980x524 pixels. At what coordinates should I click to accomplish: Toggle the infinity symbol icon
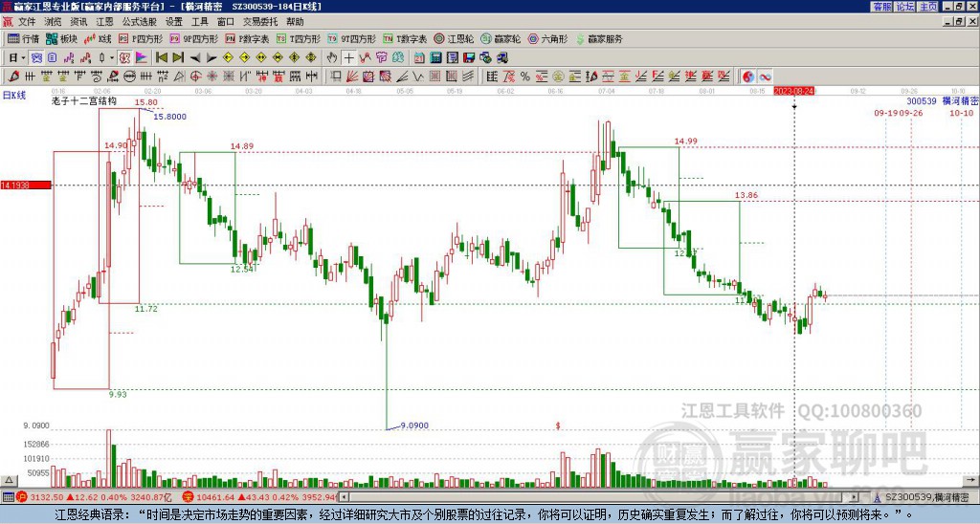tap(765, 76)
